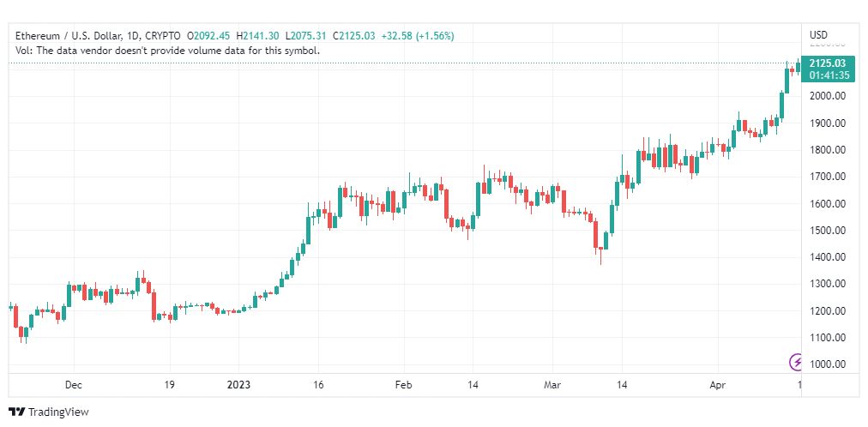The height and width of the screenshot is (427, 868).
Task: Click the latest green candle near 2125
Action: coord(799,66)
